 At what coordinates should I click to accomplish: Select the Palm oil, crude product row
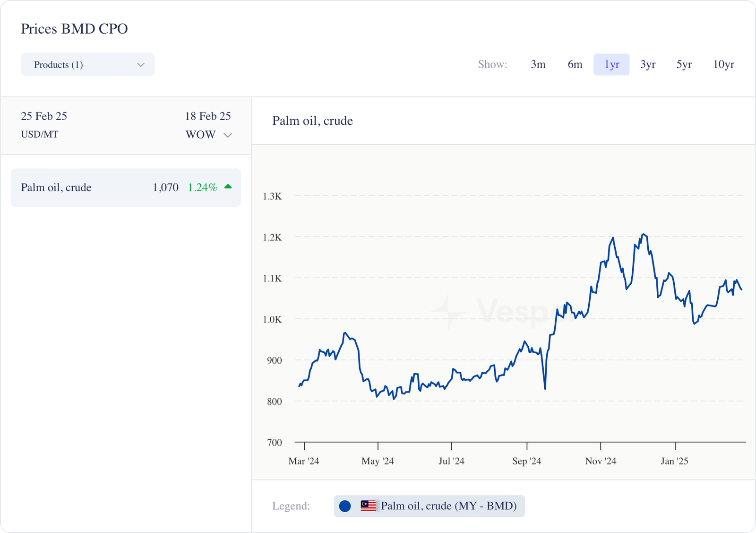click(x=126, y=188)
